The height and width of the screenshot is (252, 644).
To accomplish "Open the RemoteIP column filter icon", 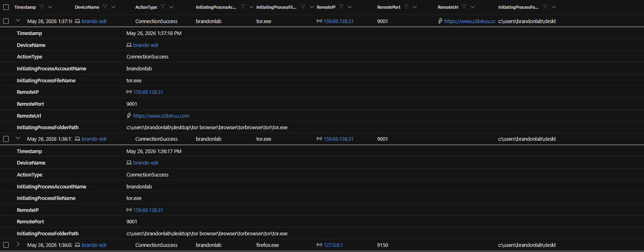I will (x=341, y=7).
